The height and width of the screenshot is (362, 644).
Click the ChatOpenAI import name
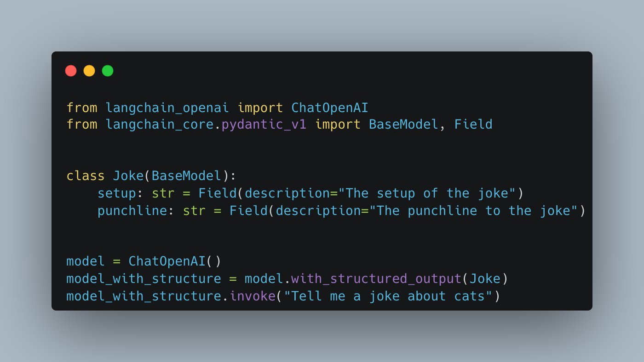[x=330, y=108]
